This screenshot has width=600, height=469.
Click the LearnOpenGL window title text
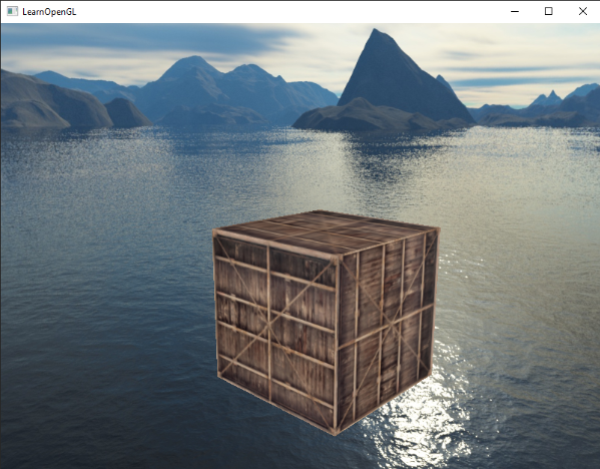click(x=49, y=12)
